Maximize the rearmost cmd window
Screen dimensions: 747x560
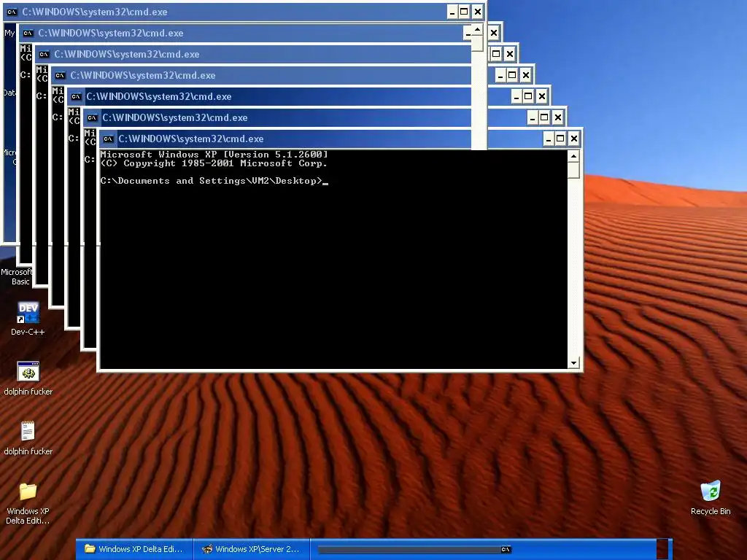tap(465, 12)
